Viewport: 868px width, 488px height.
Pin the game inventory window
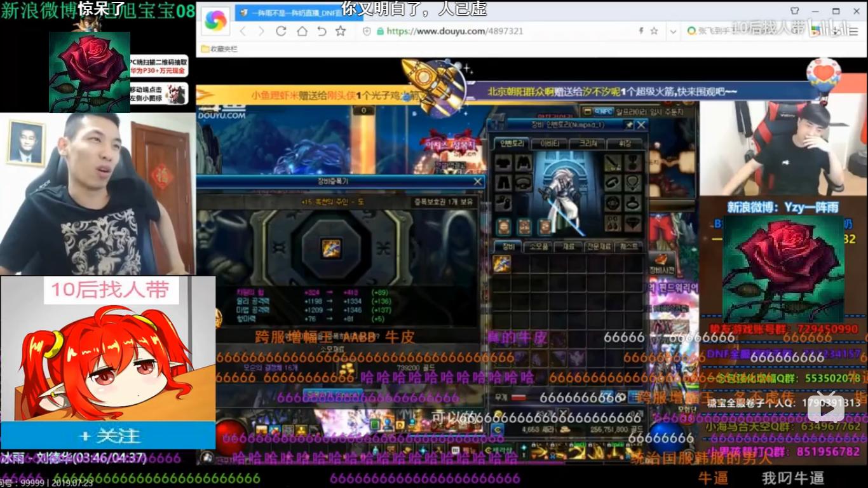pos(629,125)
